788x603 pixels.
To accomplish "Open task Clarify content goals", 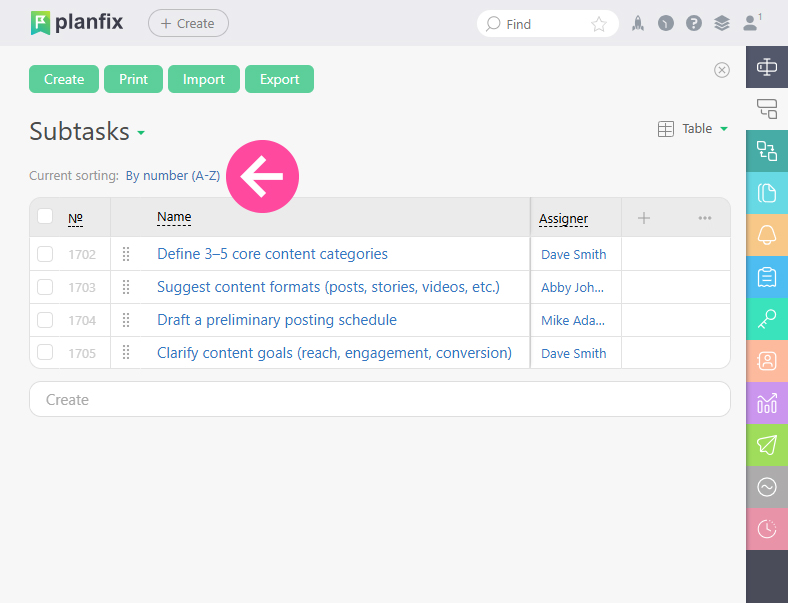I will pyautogui.click(x=334, y=353).
